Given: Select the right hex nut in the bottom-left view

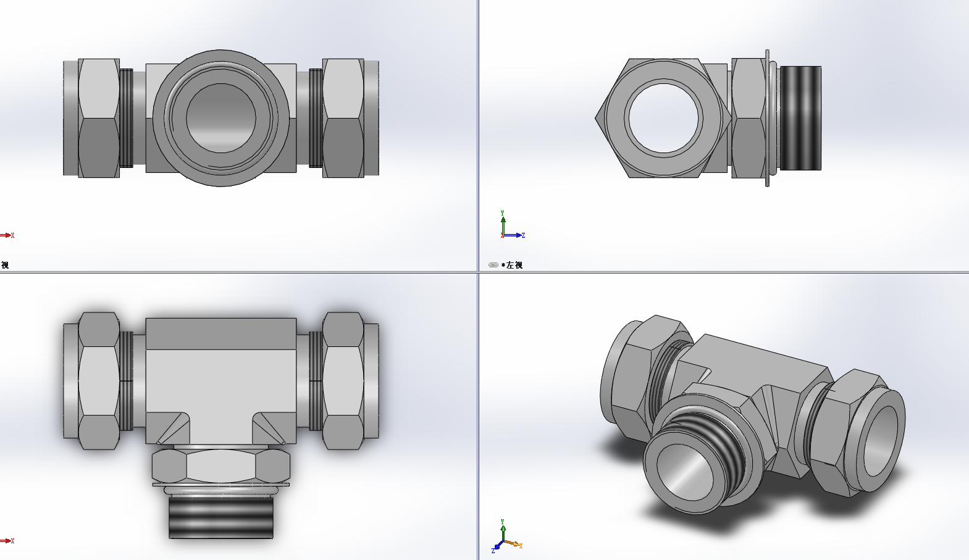Looking at the screenshot, I should pyautogui.click(x=343, y=380).
